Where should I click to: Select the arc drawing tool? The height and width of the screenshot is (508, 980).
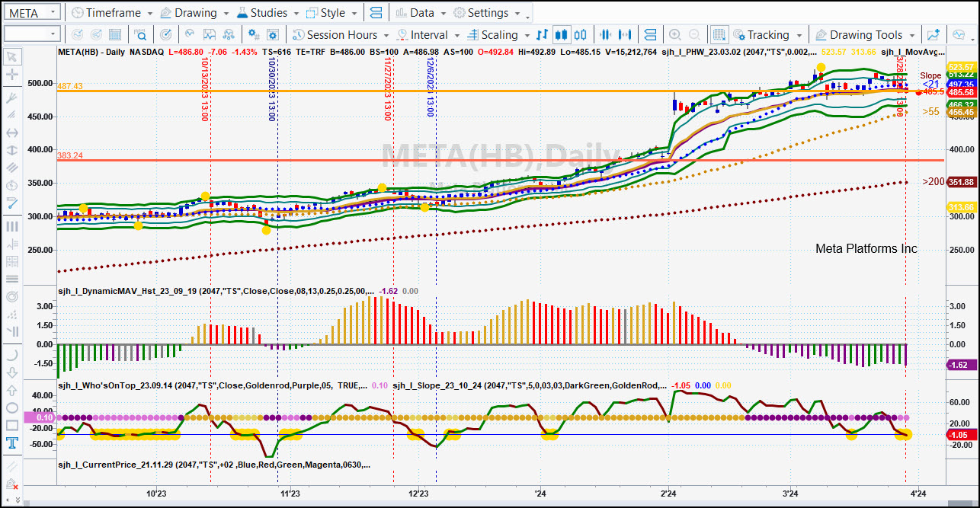coord(12,354)
